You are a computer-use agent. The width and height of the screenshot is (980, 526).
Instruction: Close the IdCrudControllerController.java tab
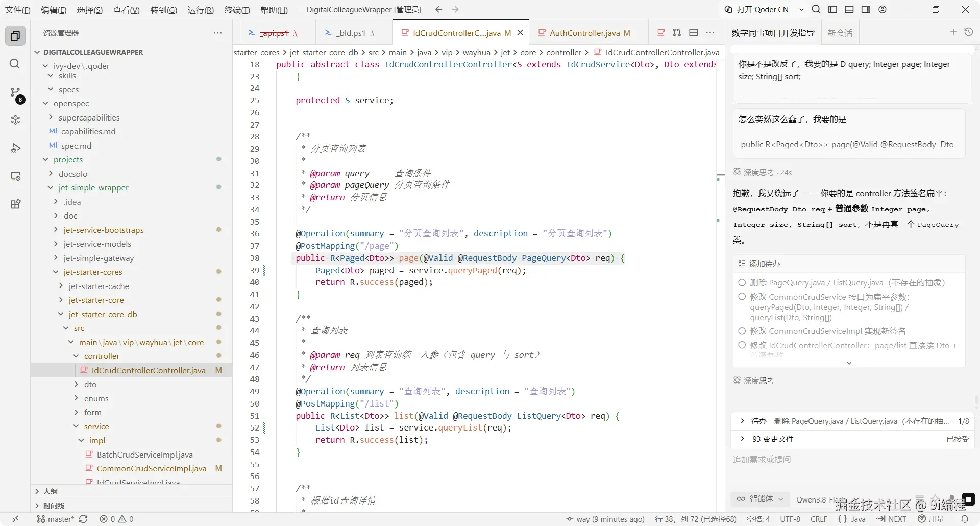pyautogui.click(x=520, y=33)
